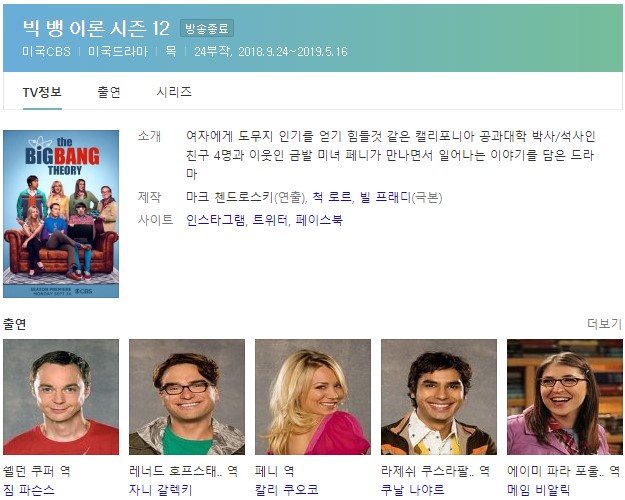This screenshot has width=625, height=500.
Task: Open the 인스타그램 site link
Action: coord(216,220)
